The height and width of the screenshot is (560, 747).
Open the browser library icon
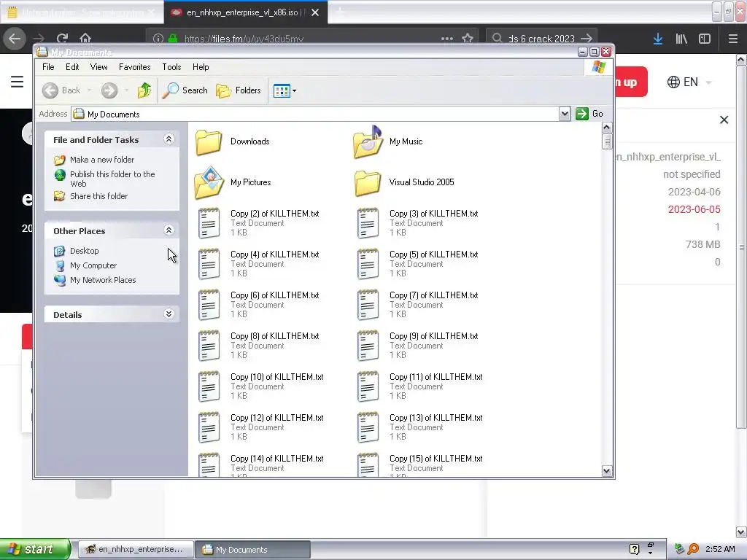(681, 39)
